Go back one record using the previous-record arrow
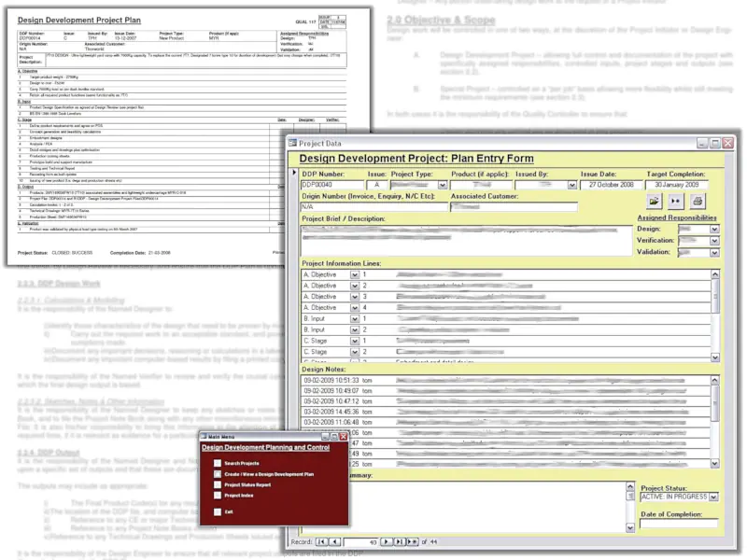The image size is (747, 560). (x=334, y=541)
